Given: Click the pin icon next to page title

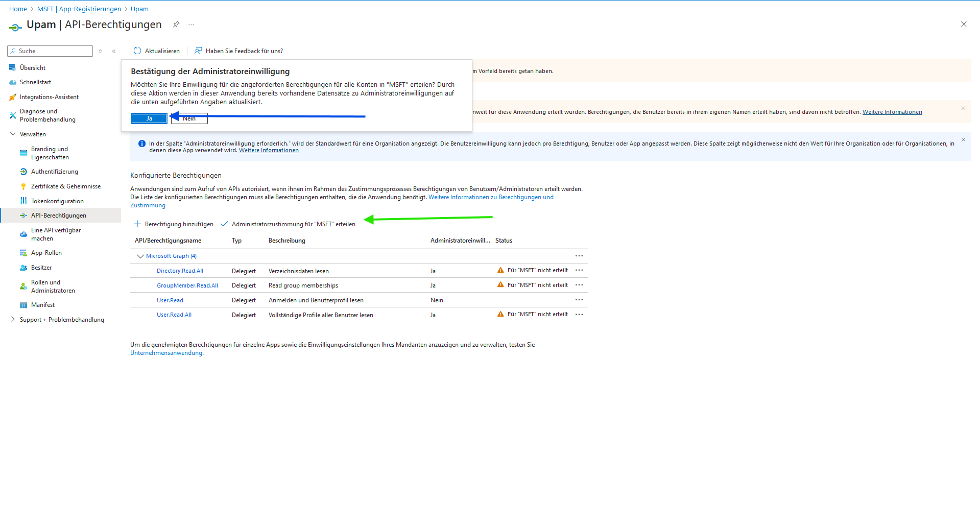Looking at the screenshot, I should [176, 24].
